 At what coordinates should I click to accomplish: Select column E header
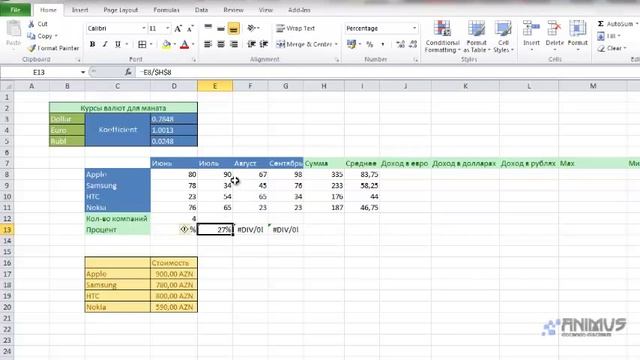(x=215, y=86)
